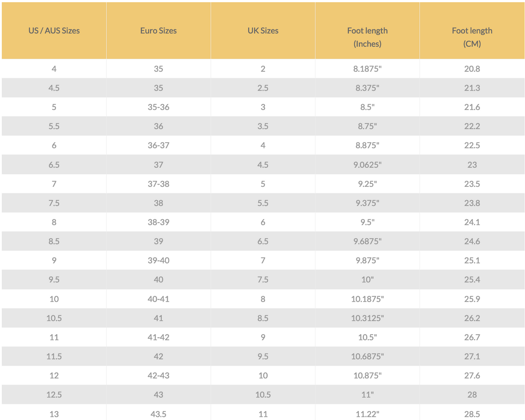Viewport: 525px width, 420px height.
Task: Select the US size 4 cell
Action: point(54,69)
